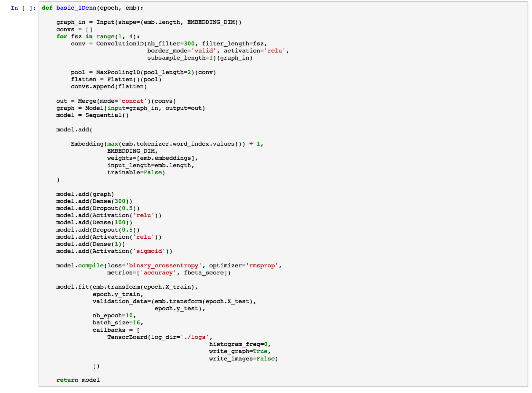
Task: Click the model.compile(loss='binary_crossentropy' line
Action: click(169, 266)
